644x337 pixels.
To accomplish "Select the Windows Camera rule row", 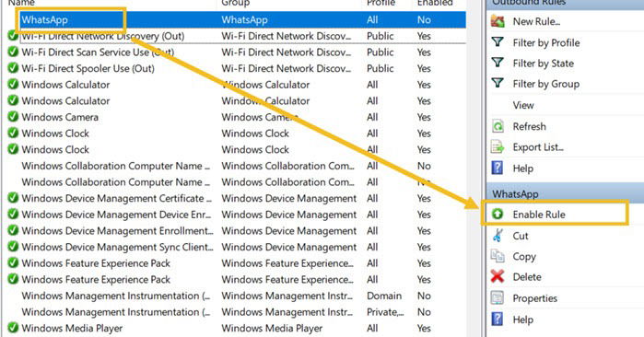I will coord(236,117).
